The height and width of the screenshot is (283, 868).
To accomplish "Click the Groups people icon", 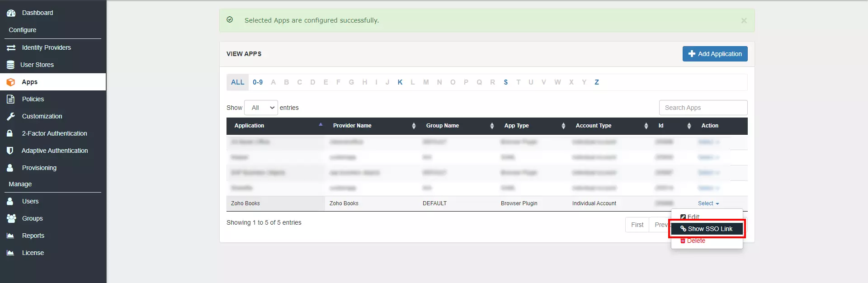I will click(x=11, y=218).
